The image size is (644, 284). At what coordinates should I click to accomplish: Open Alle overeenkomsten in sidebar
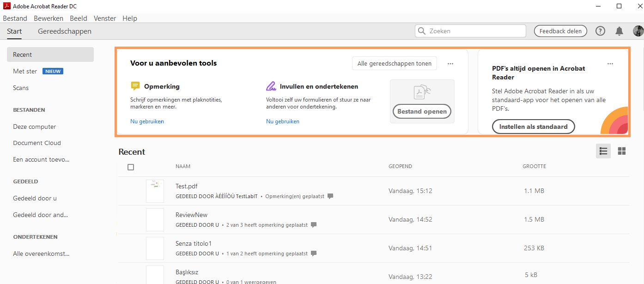(41, 254)
